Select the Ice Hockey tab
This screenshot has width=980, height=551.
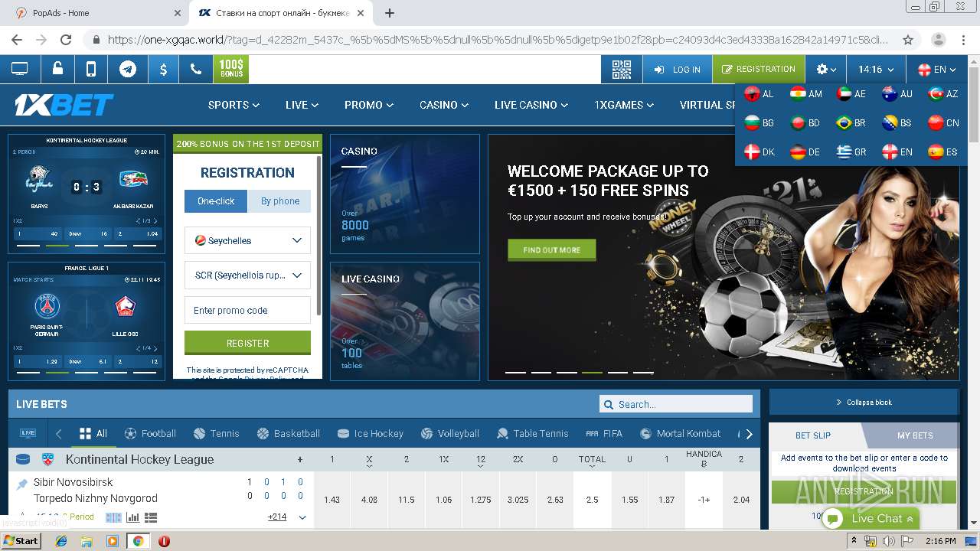click(x=371, y=433)
